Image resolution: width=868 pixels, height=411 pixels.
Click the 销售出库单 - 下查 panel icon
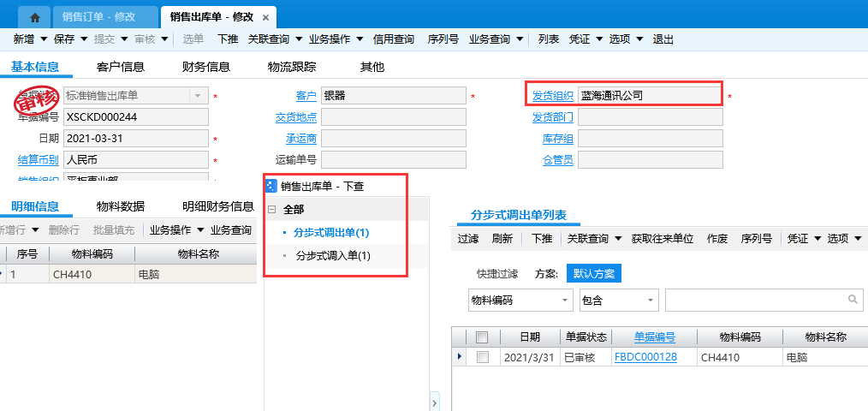[x=271, y=186]
